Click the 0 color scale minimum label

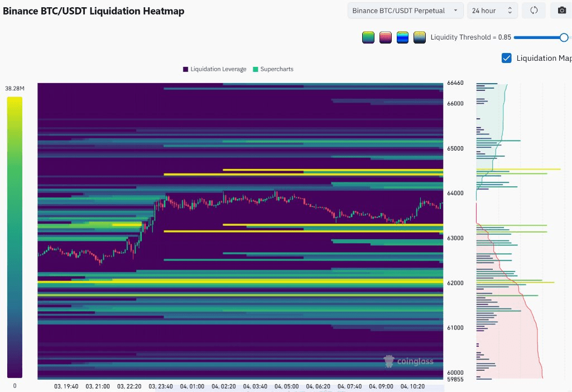(15, 386)
